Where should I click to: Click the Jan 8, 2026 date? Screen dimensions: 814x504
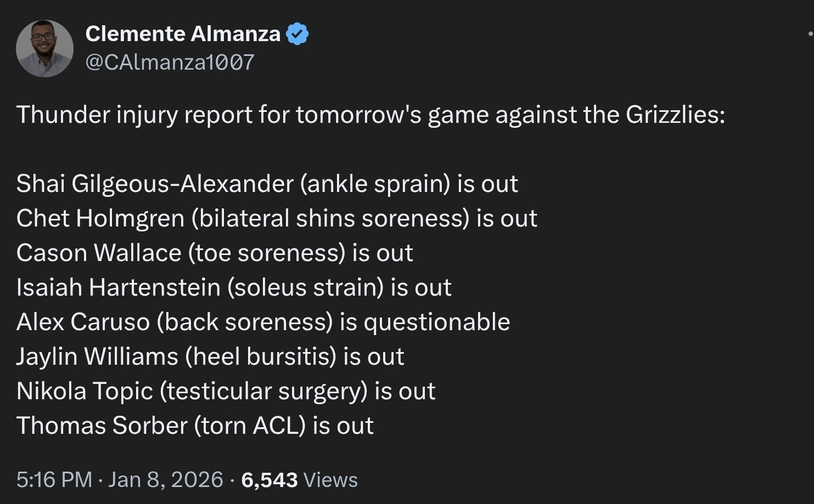166,480
